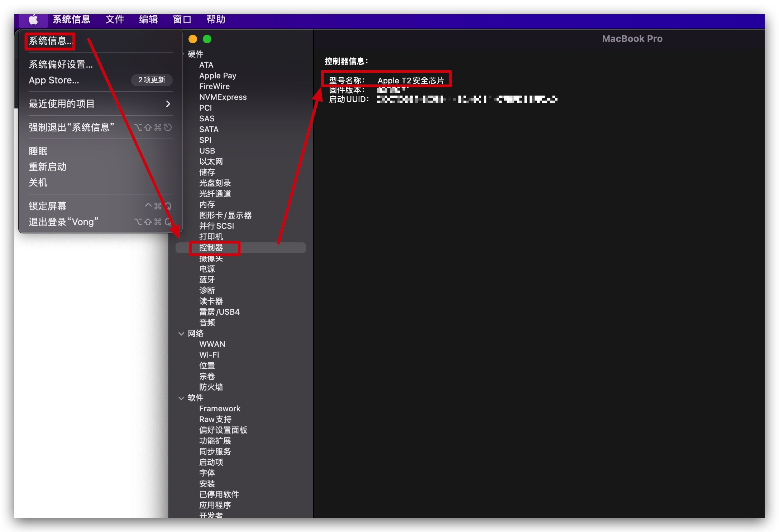The height and width of the screenshot is (532, 779).
Task: Open the 文件 menu
Action: [x=114, y=20]
